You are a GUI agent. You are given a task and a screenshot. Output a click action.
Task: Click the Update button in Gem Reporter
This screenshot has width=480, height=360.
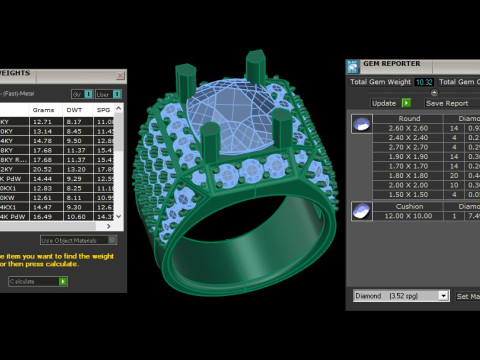pyautogui.click(x=391, y=103)
